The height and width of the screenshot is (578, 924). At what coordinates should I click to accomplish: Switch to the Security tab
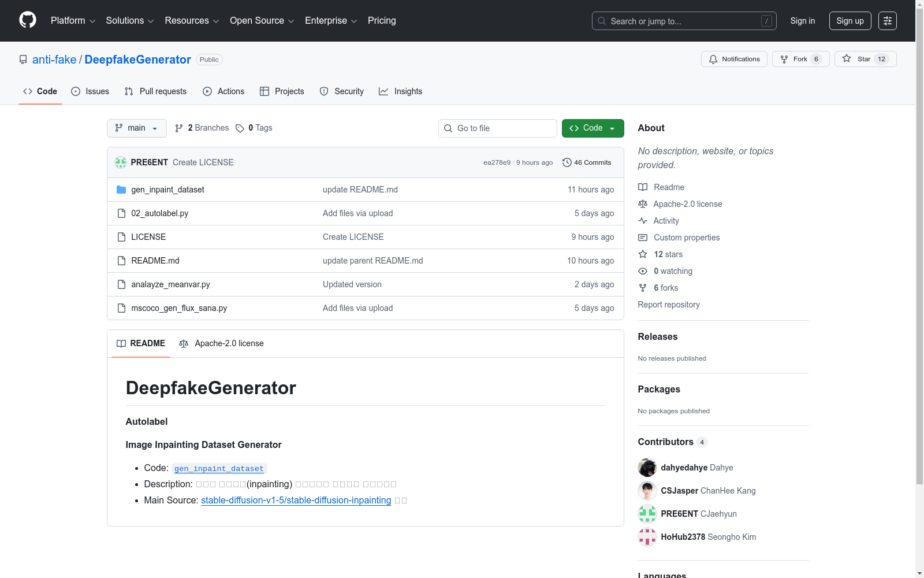[342, 91]
